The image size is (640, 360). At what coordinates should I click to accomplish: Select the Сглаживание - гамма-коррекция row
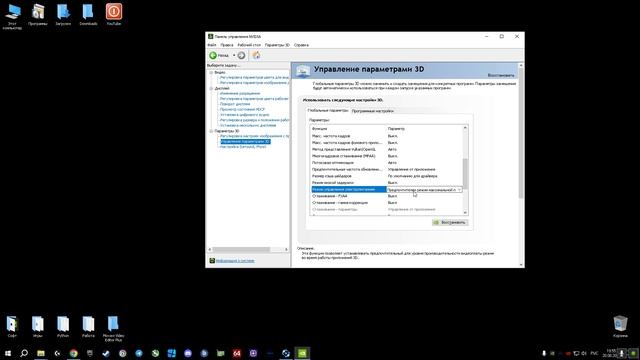[x=387, y=202]
